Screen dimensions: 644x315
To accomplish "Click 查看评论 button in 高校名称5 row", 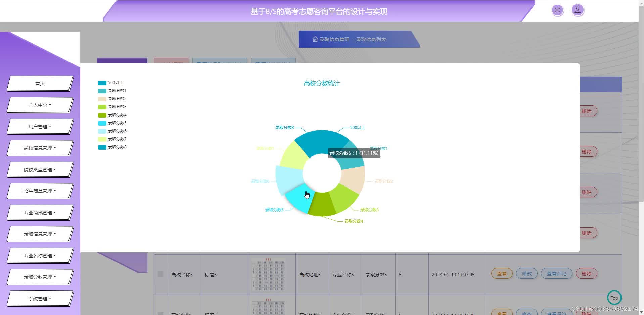I will point(556,274).
